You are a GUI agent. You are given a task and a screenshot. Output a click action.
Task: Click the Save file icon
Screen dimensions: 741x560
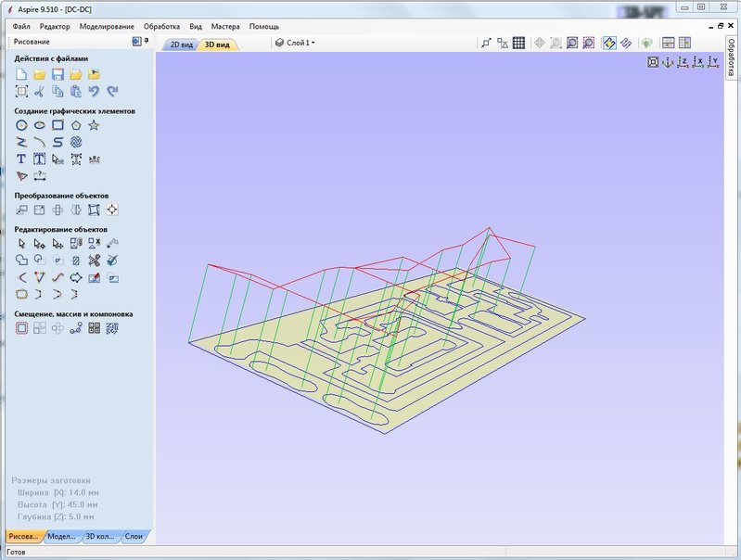[57, 74]
